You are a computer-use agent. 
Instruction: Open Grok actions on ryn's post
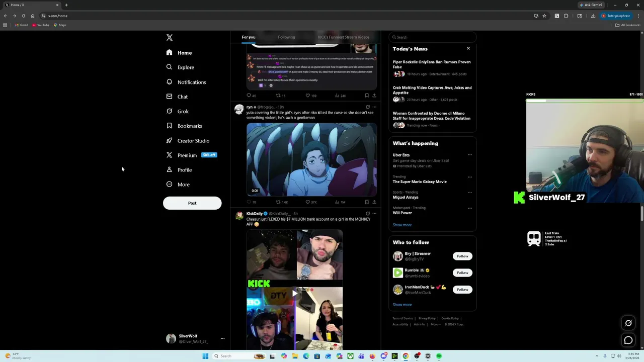point(368,107)
